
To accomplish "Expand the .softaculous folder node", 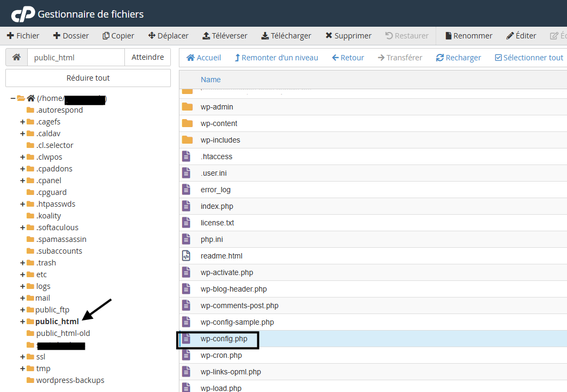I will tap(22, 228).
